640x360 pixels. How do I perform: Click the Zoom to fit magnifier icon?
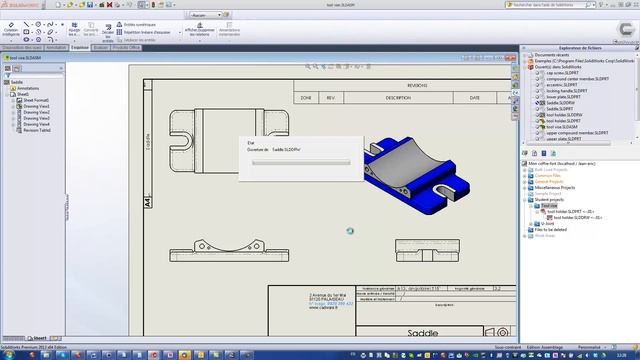(x=308, y=67)
